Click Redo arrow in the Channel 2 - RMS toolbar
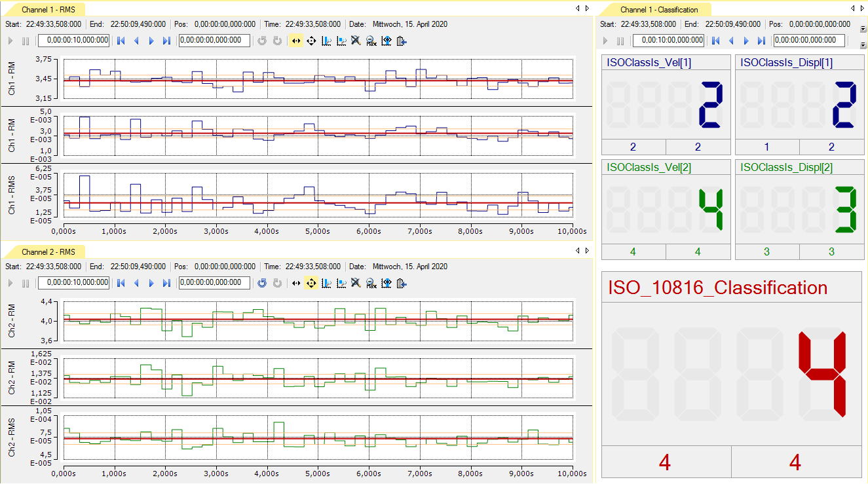This screenshot has width=868, height=484. pos(277,283)
